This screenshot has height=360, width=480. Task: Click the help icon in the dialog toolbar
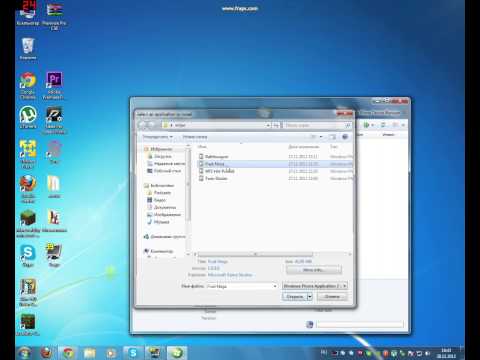point(345,137)
